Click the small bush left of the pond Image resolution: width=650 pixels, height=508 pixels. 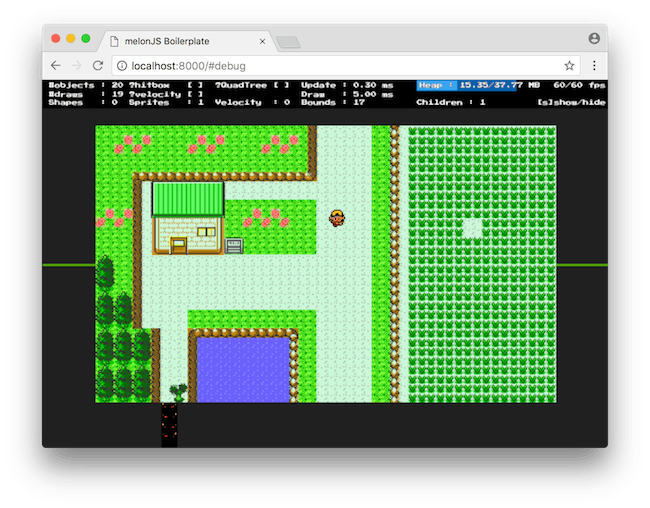tap(178, 392)
